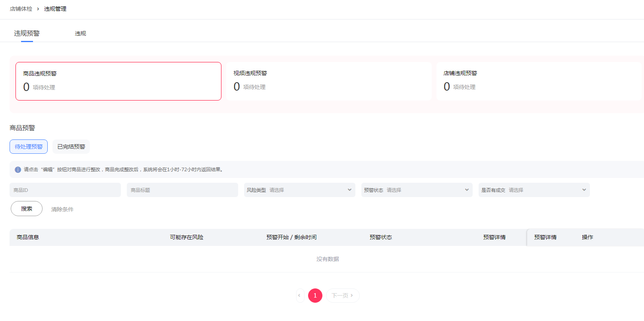Screen dimensions: 644x321
Task: Open the 风险类型 dropdown
Action: click(x=299, y=190)
